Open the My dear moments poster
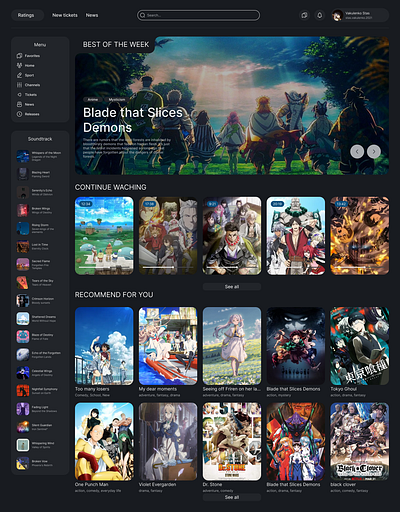Screen dimensions: 400x512 (168, 346)
